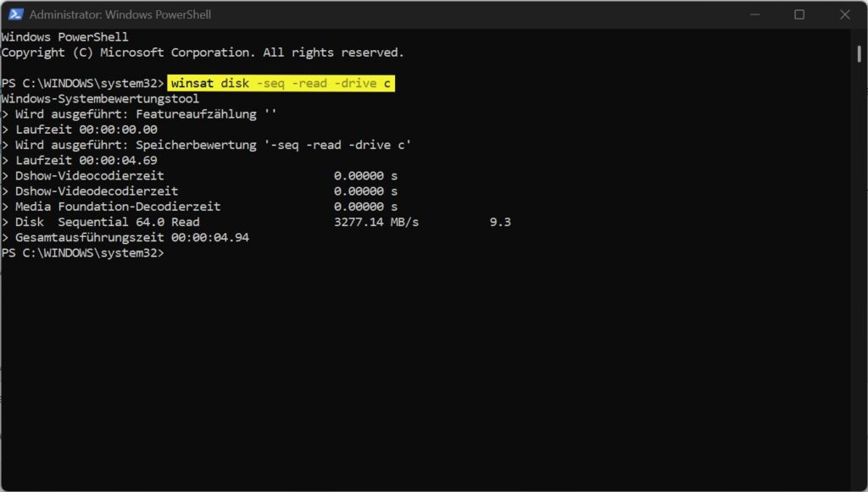Click the vertical scrollbar thumb
868x492 pixels.
coord(859,54)
